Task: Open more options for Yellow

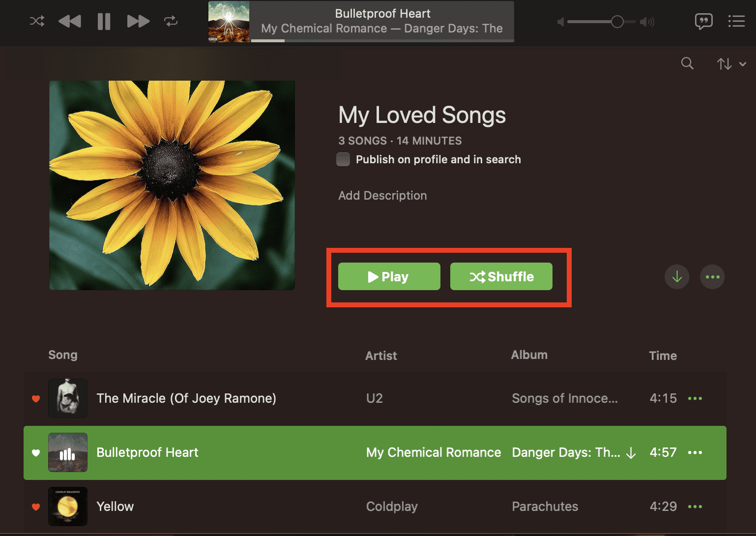Action: tap(695, 506)
